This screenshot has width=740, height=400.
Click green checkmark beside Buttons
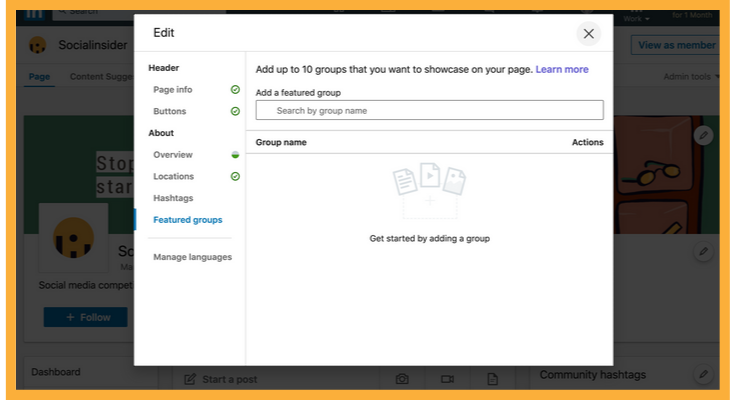point(235,111)
